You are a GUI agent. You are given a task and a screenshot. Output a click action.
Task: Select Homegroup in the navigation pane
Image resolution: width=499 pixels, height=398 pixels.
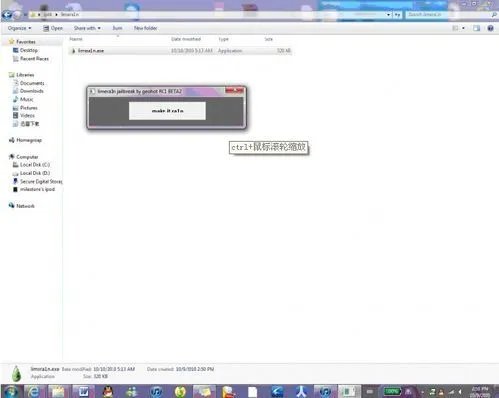tap(29, 140)
